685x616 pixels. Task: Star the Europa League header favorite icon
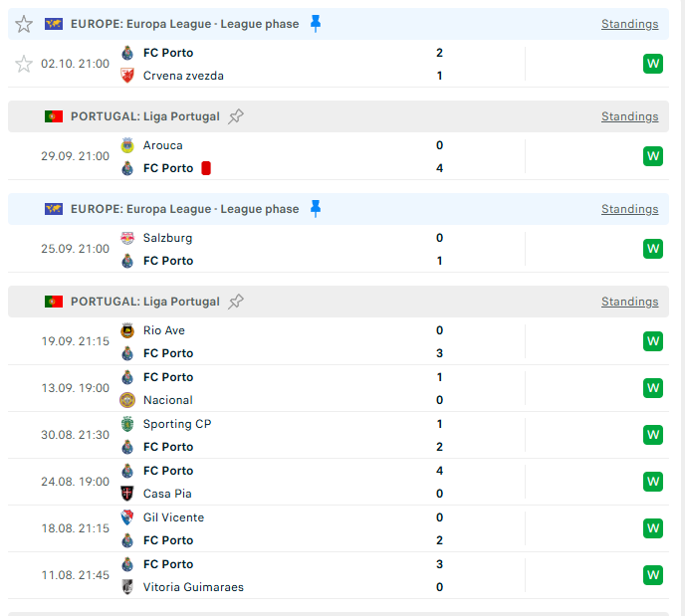point(24,24)
